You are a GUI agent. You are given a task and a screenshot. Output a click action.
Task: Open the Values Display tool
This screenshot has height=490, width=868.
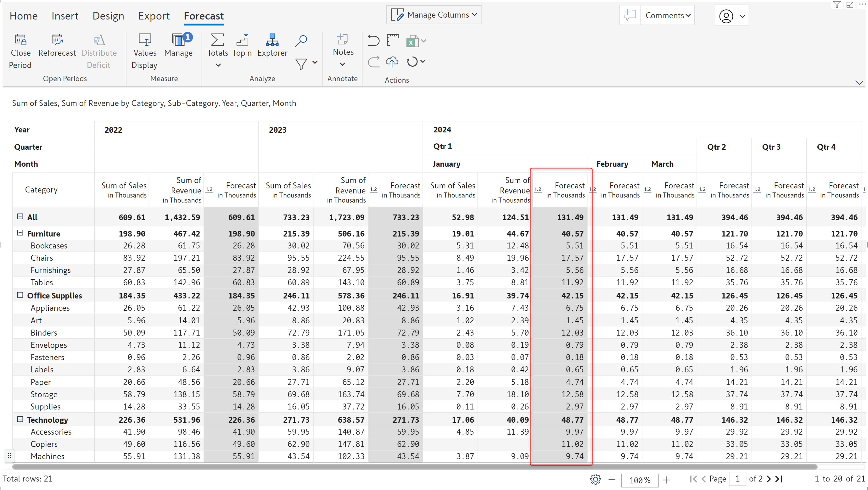click(145, 40)
